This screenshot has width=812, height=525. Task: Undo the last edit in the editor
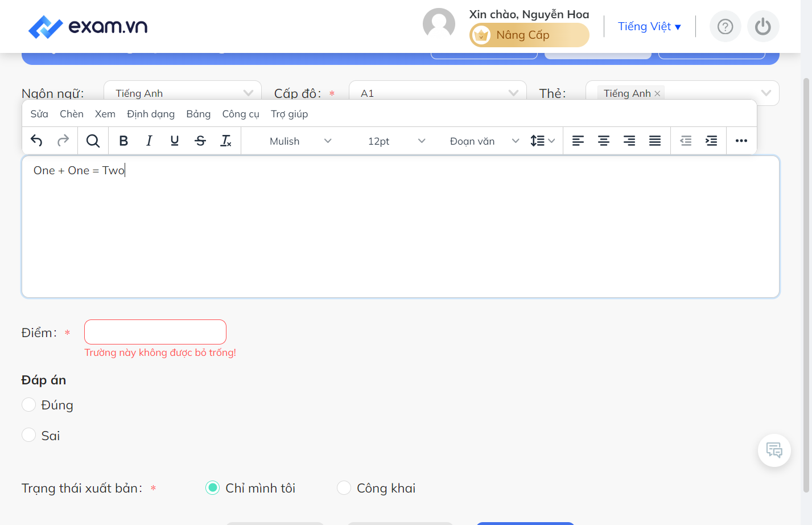tap(36, 141)
